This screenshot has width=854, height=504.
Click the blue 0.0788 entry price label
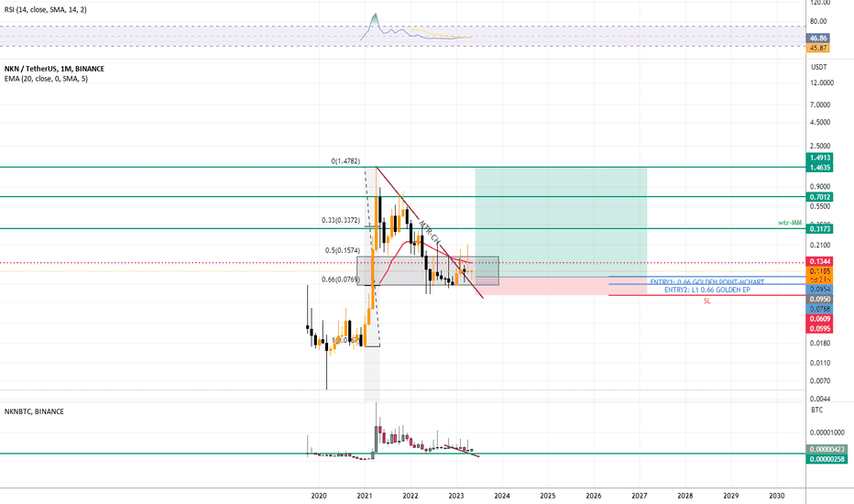(x=819, y=309)
